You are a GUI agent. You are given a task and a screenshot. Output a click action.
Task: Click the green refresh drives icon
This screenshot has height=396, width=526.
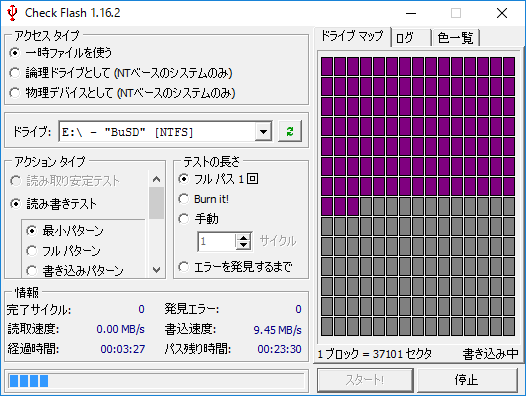click(290, 131)
